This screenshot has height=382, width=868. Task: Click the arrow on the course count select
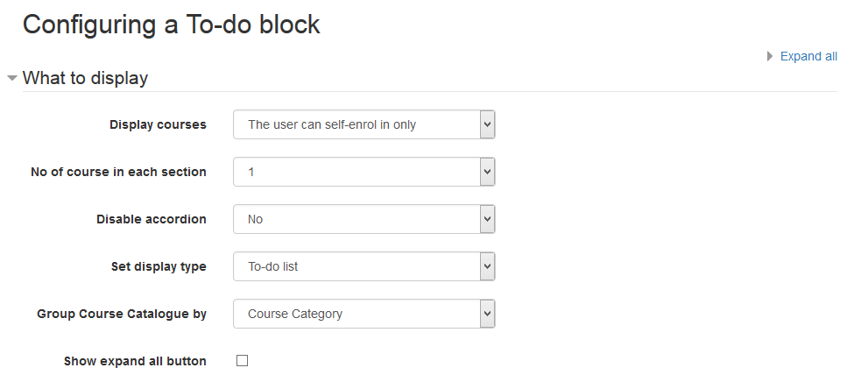488,172
